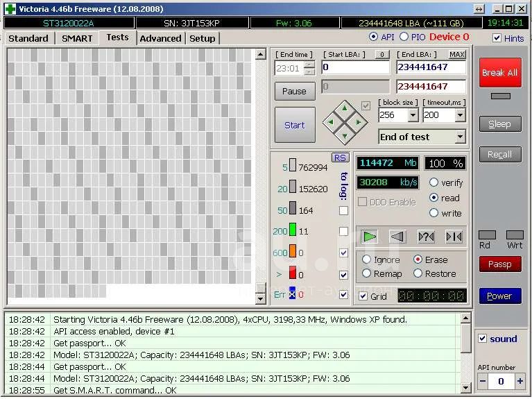Click the red over-600 ms color block
The width and height of the screenshot is (532, 399).
[292, 273]
